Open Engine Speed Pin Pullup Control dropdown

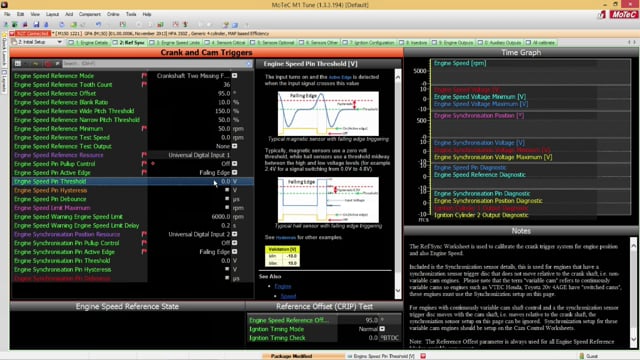pyautogui.click(x=235, y=164)
